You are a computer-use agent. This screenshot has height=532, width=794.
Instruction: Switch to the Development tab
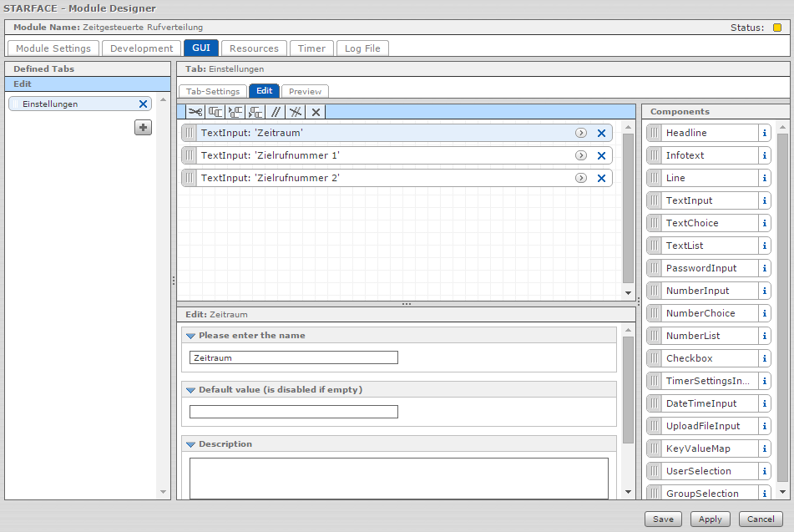click(142, 48)
